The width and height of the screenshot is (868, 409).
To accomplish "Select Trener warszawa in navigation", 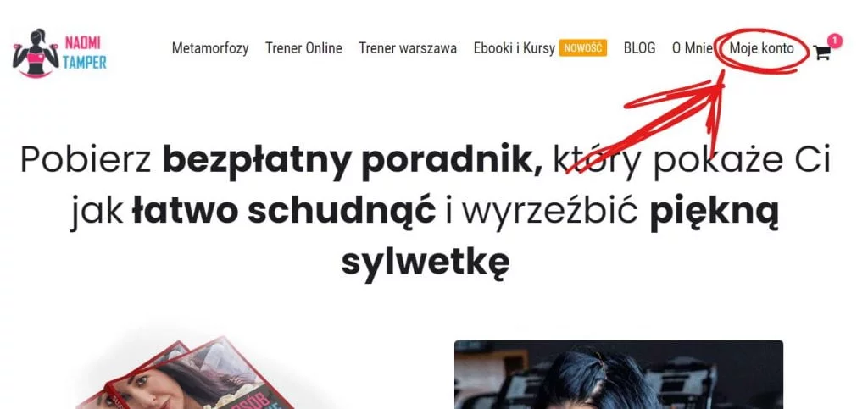I will (x=408, y=48).
